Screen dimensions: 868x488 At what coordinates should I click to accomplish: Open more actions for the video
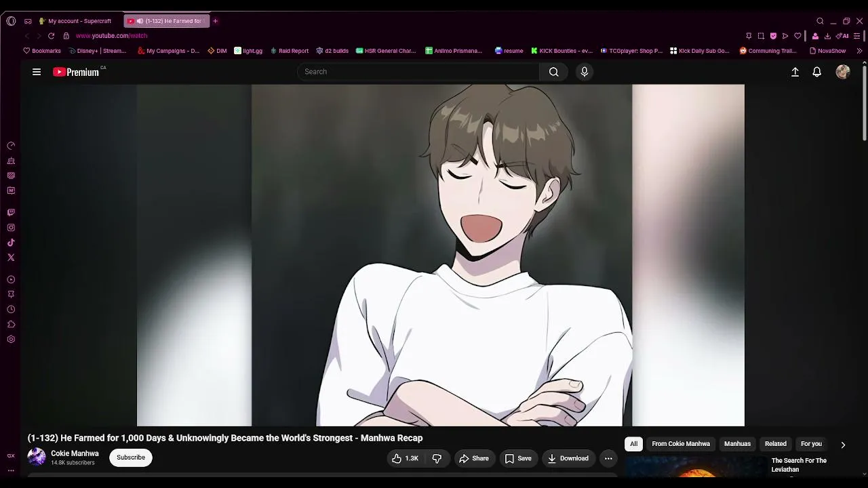(x=608, y=459)
